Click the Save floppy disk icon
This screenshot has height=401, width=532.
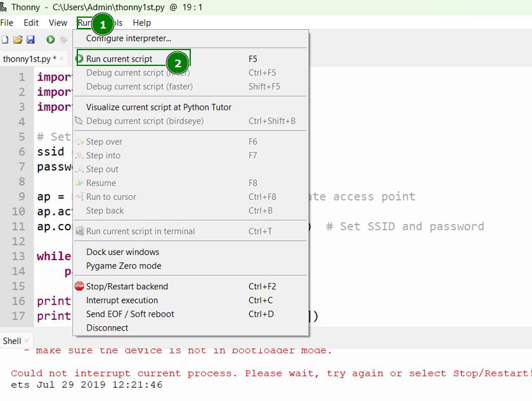point(30,40)
